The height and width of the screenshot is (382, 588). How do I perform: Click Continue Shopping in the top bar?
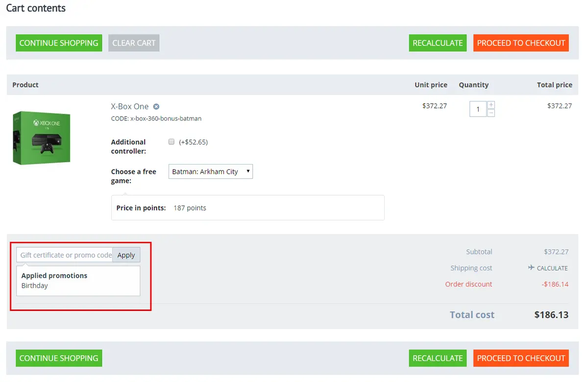pyautogui.click(x=59, y=43)
